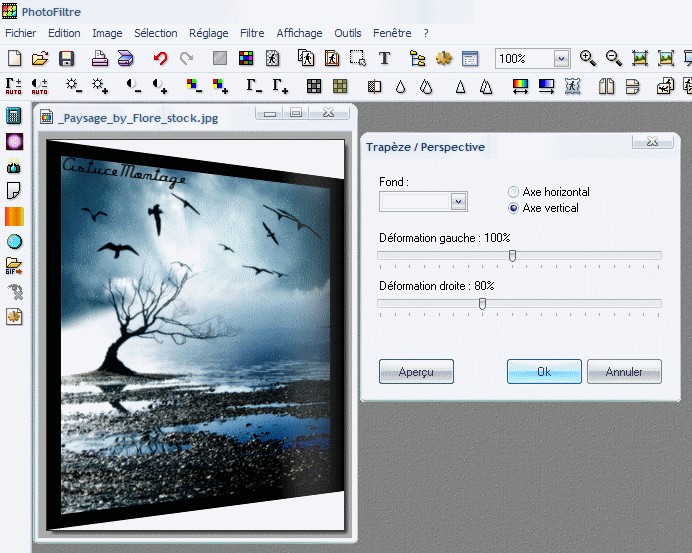Open a file with the folder icon
Screen dimensions: 692x553
(40, 58)
